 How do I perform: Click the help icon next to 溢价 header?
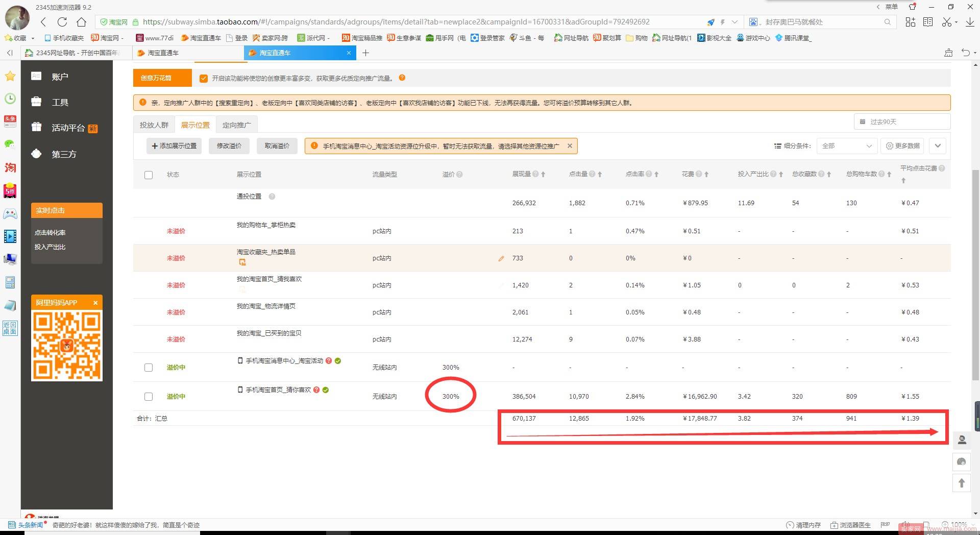point(459,175)
